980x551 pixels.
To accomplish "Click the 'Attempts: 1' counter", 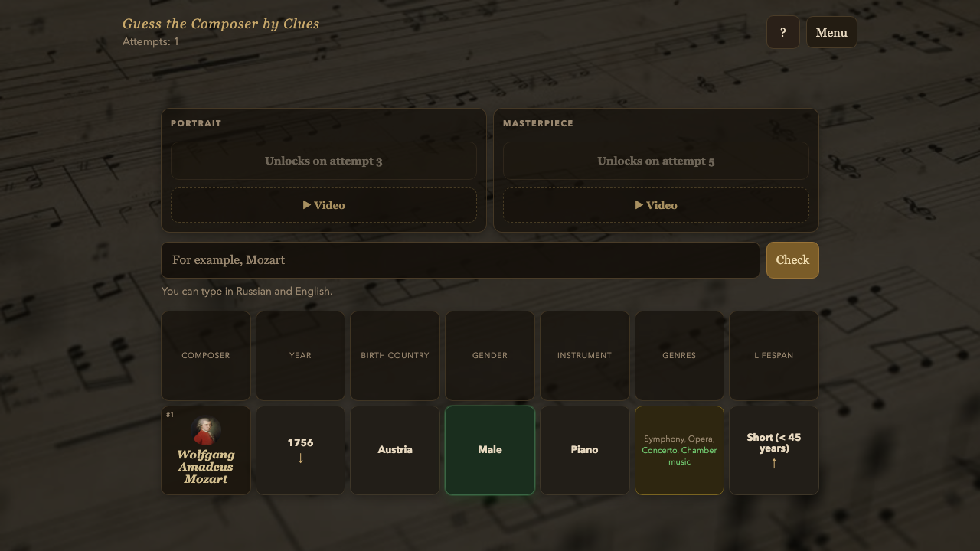I will pyautogui.click(x=151, y=41).
